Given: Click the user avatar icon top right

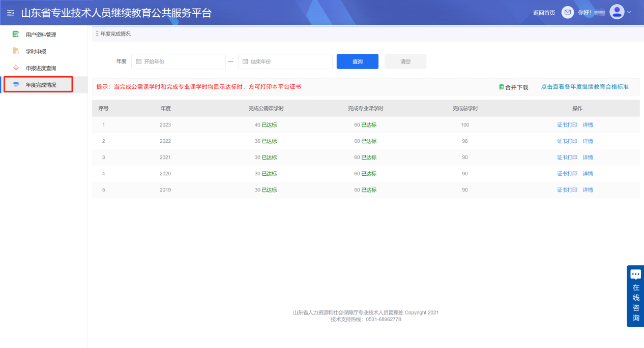Looking at the screenshot, I should pos(617,11).
